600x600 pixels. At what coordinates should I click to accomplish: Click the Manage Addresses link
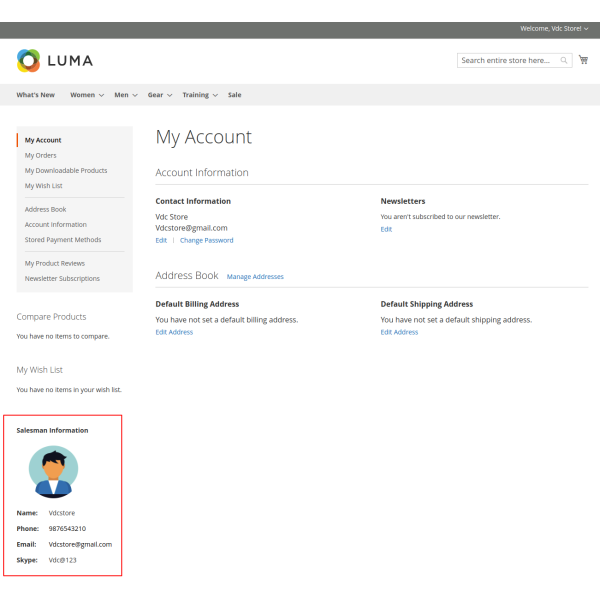tap(255, 276)
